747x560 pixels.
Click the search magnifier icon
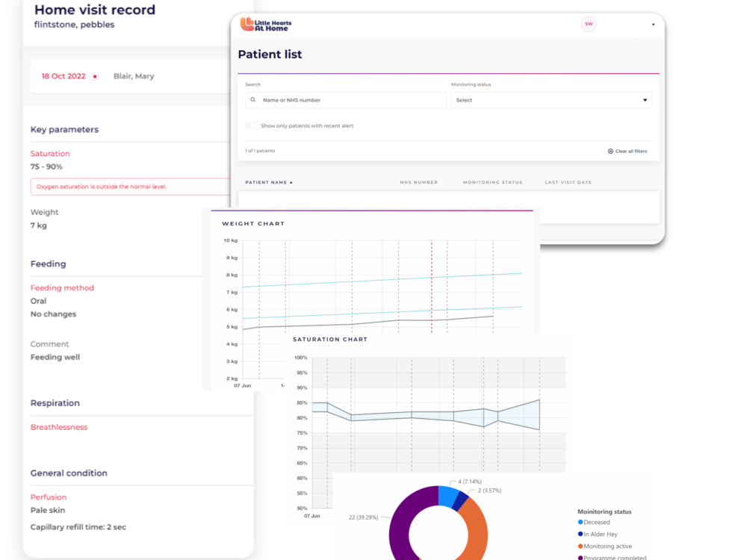coord(253,100)
